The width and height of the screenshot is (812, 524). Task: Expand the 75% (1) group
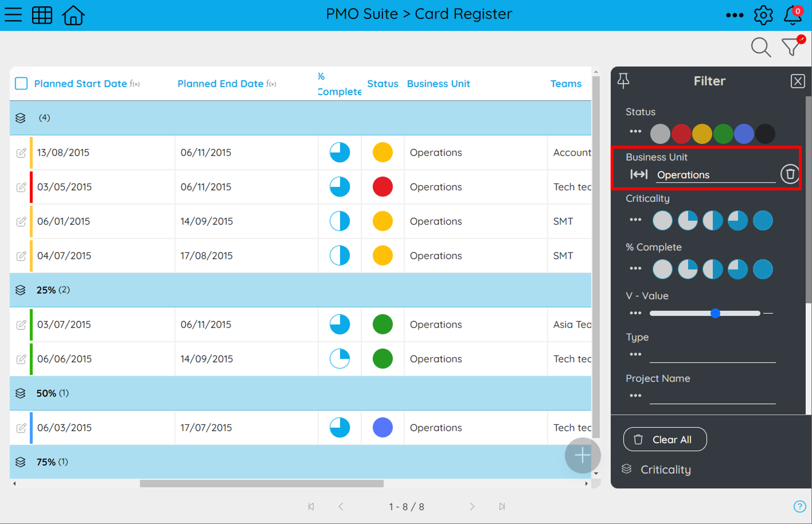point(20,462)
